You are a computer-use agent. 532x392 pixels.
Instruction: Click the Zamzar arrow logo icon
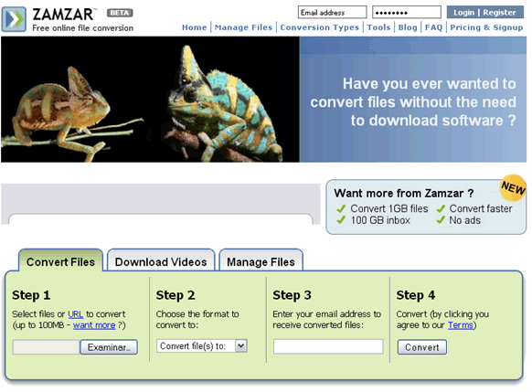14,19
